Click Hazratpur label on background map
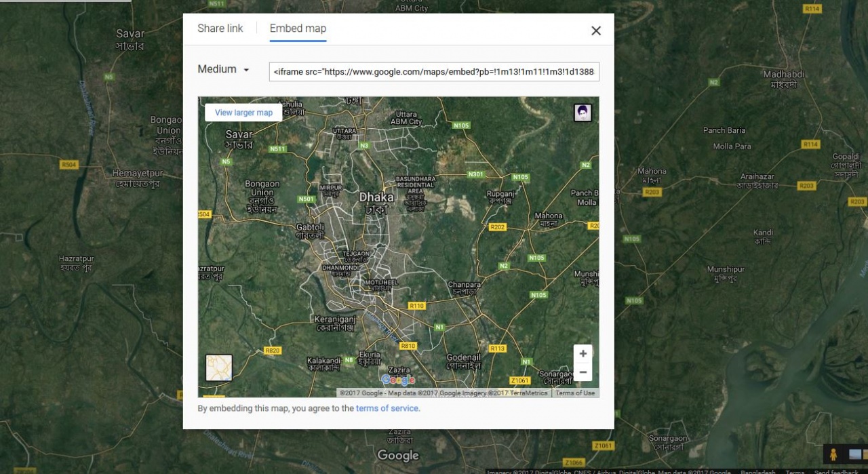The image size is (868, 474). (76, 263)
